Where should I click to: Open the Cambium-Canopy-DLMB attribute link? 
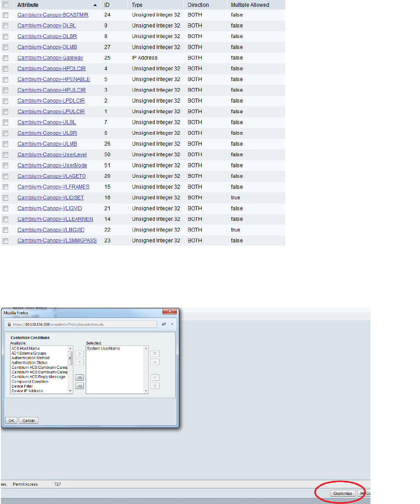47,47
